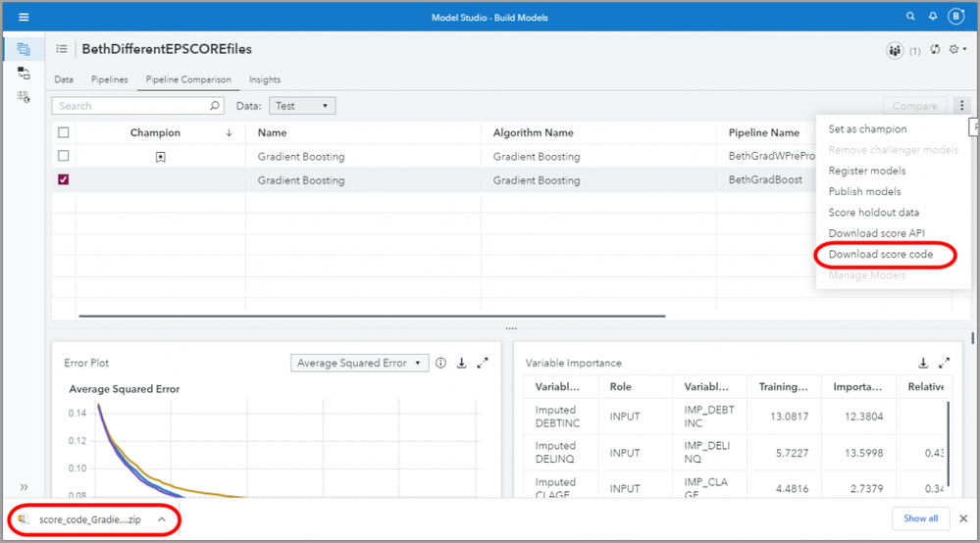980x543 pixels.
Task: Click the table horizontal scrollbar
Action: (x=372, y=316)
